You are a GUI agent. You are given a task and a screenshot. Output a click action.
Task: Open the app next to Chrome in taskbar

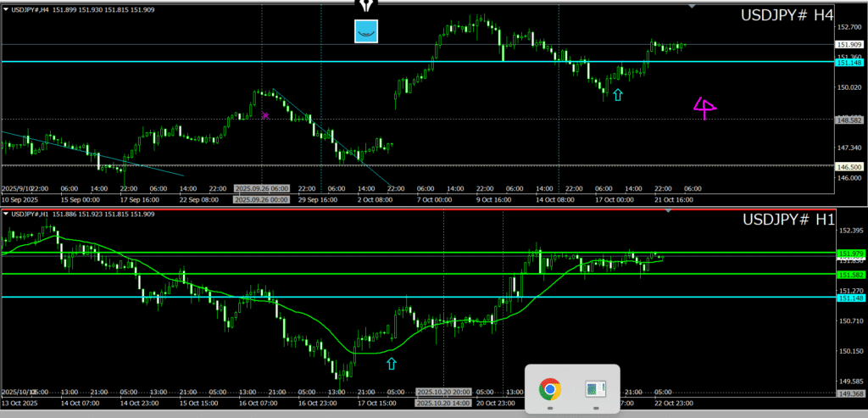[x=596, y=389]
